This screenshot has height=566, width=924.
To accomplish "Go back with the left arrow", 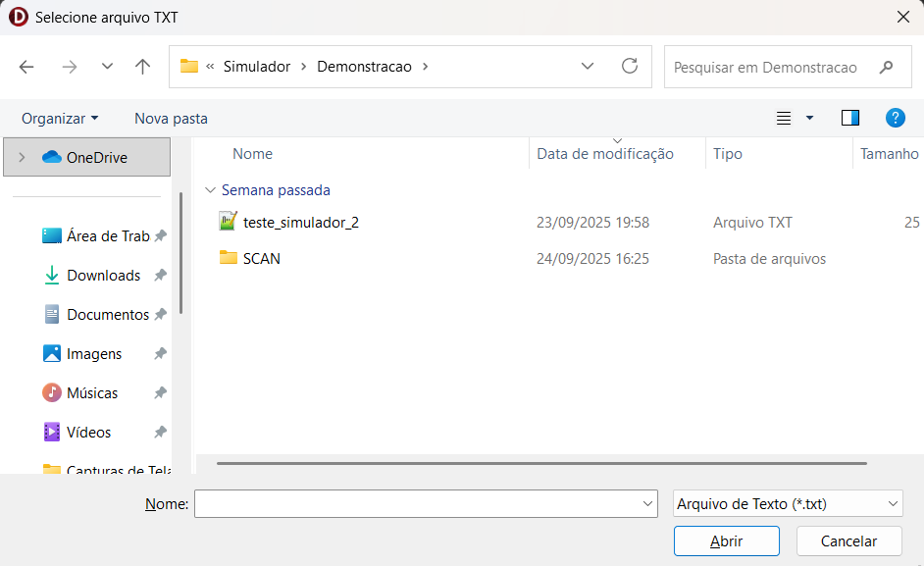I will tap(26, 67).
